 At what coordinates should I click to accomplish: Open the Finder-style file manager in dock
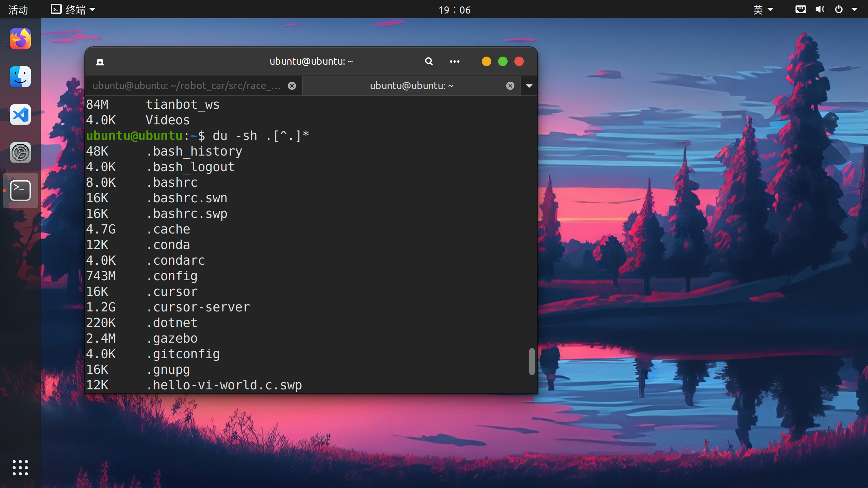point(20,77)
